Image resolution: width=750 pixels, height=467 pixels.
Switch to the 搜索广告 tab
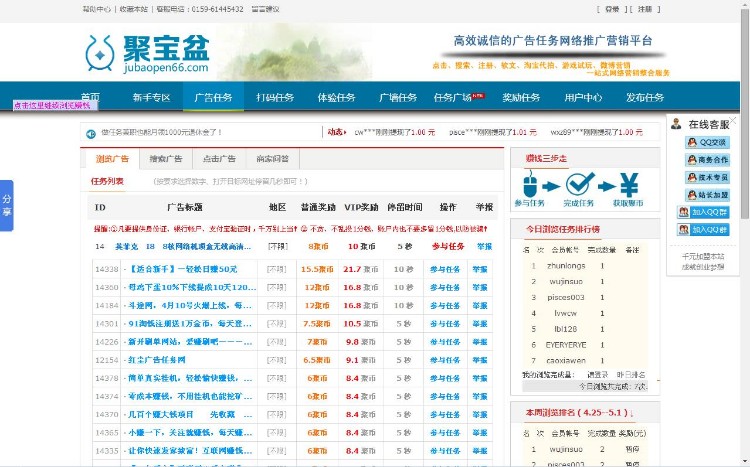pyautogui.click(x=165, y=159)
